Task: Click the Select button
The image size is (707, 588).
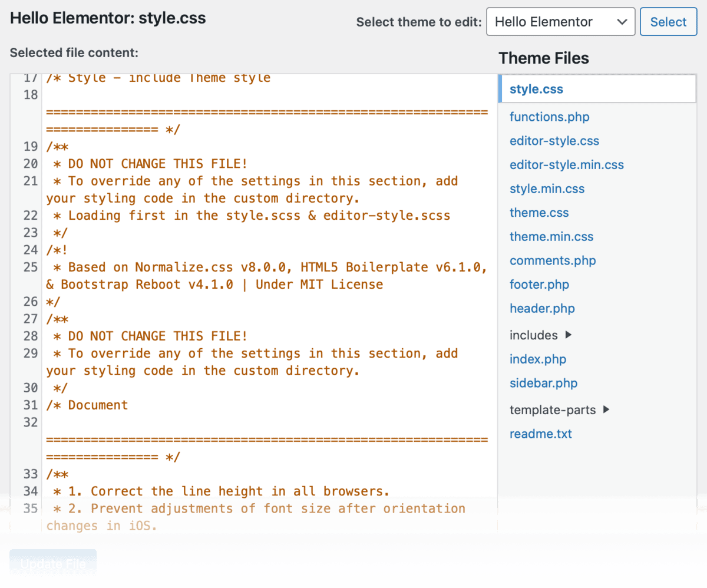Action: pos(668,22)
